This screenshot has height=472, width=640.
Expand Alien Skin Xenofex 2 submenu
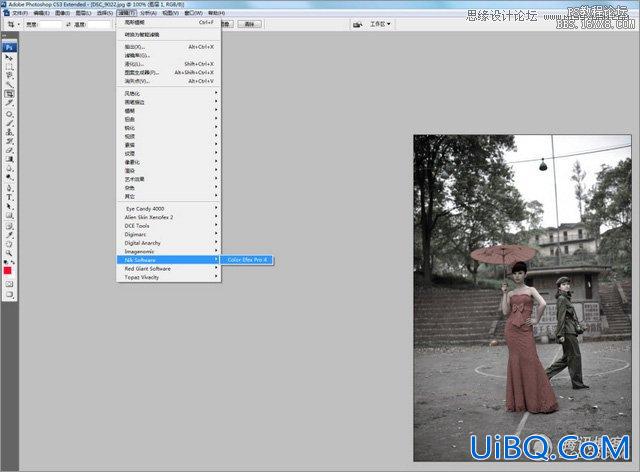point(169,217)
